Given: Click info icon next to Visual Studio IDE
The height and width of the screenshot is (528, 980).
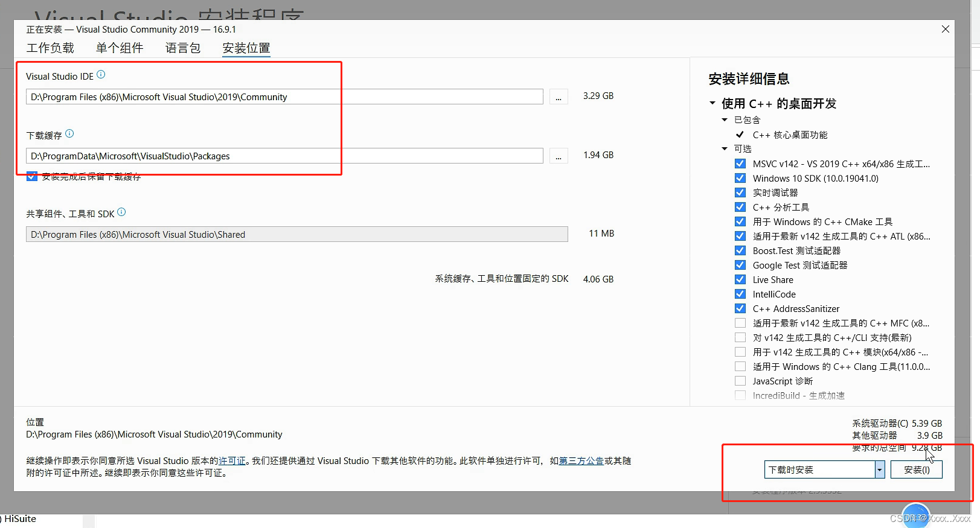Looking at the screenshot, I should point(101,75).
